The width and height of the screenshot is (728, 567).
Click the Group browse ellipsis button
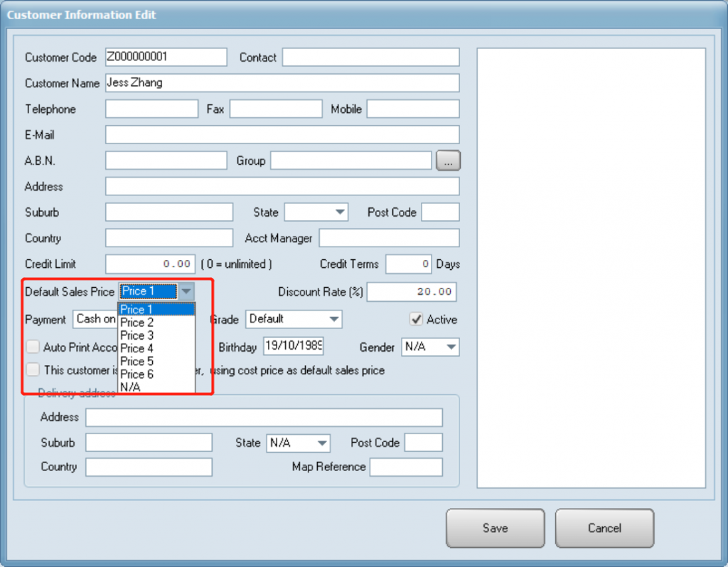click(x=448, y=161)
